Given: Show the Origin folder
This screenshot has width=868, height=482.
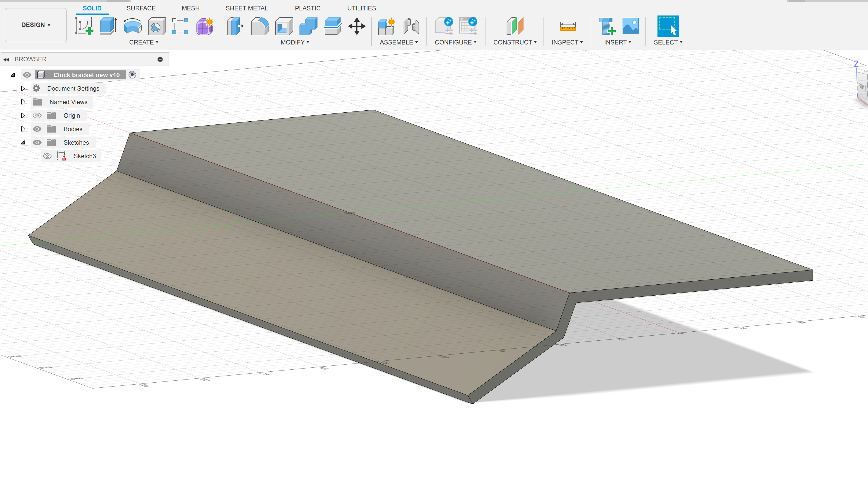Looking at the screenshot, I should (37, 115).
